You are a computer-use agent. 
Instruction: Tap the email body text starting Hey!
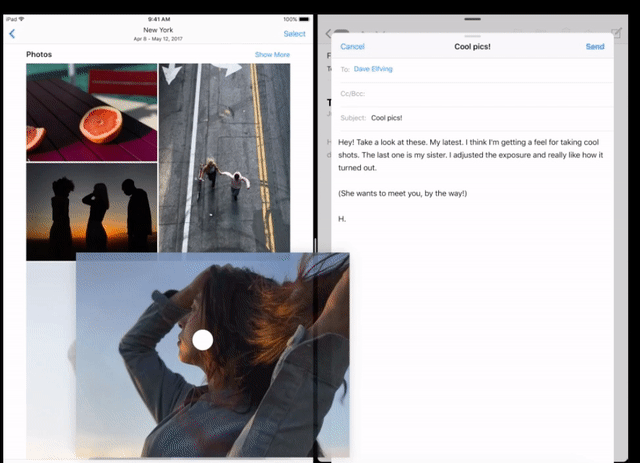[470, 155]
